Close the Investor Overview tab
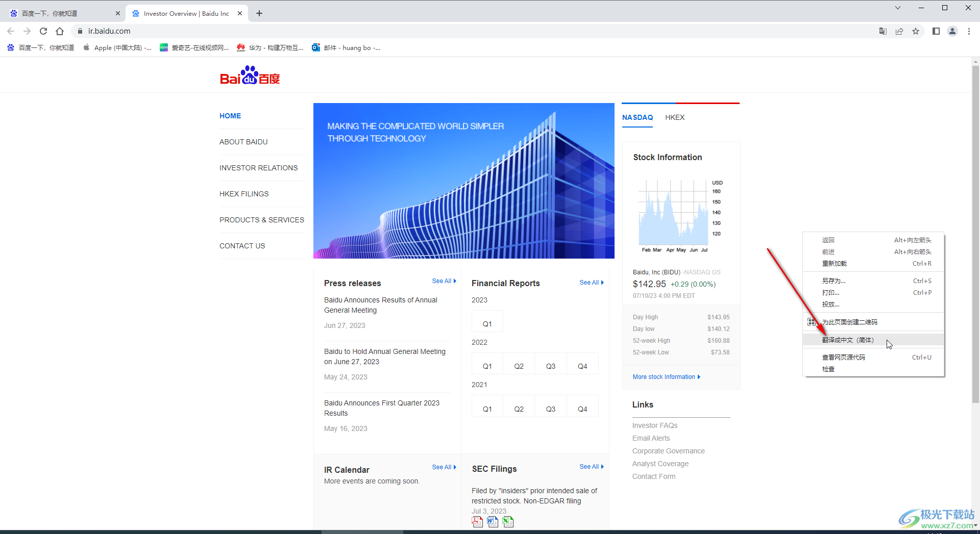The height and width of the screenshot is (534, 980). coord(240,13)
